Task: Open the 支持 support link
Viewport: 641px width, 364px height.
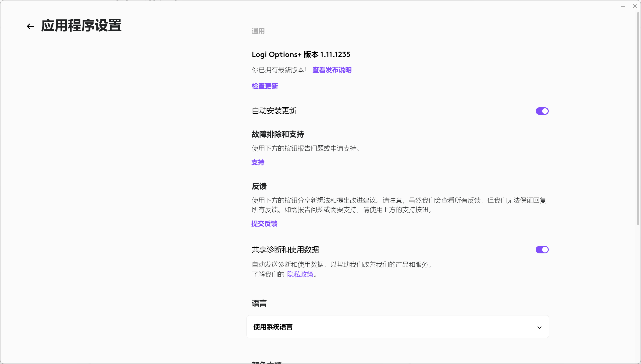Action: pos(258,162)
